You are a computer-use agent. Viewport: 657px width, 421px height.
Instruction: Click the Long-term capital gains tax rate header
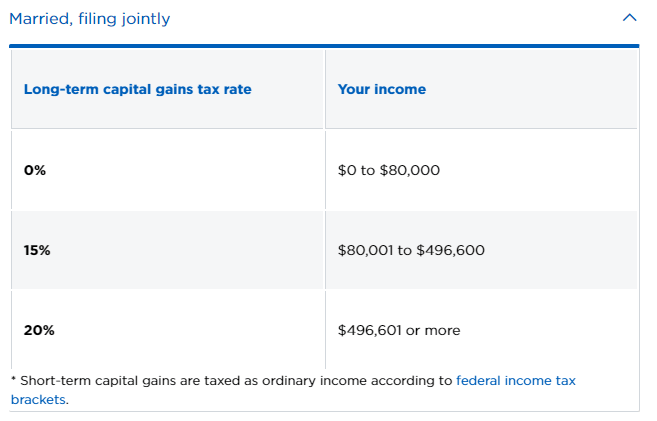138,89
